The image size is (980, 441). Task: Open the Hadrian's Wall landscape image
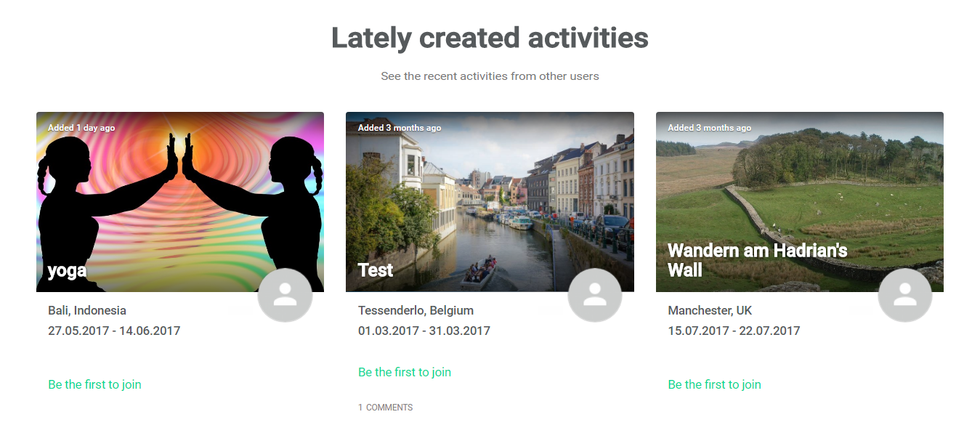pyautogui.click(x=800, y=202)
